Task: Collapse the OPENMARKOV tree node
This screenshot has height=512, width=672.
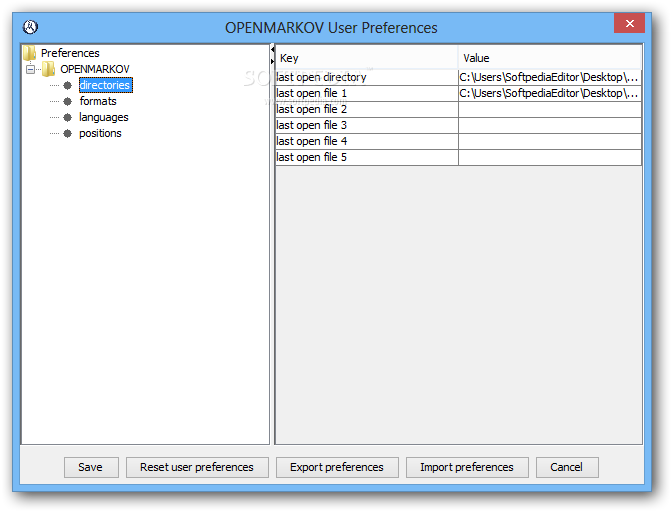Action: [x=30, y=69]
